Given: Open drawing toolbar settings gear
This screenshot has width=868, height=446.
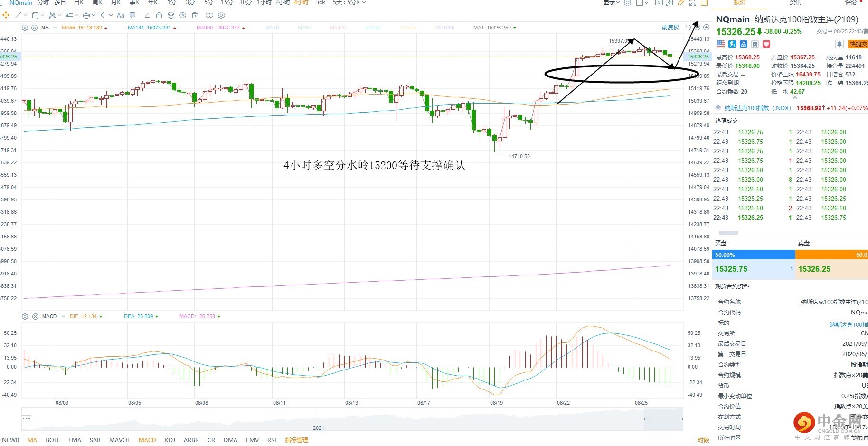Looking at the screenshot, I should [x=221, y=15].
